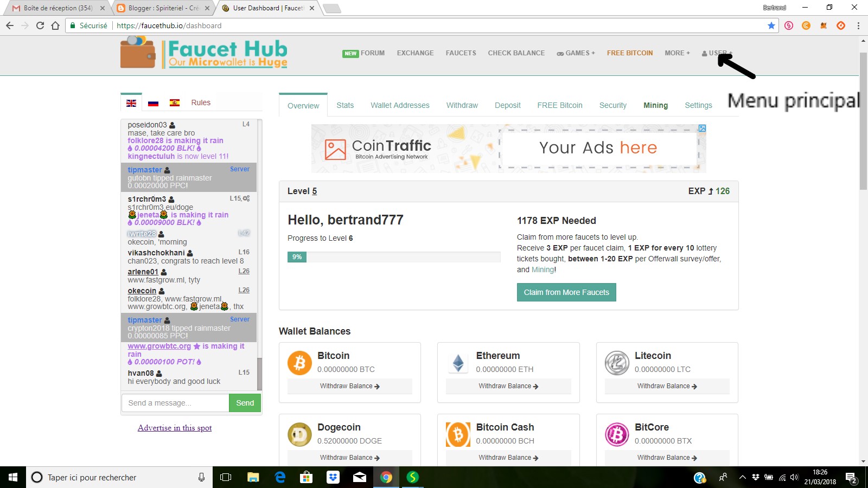This screenshot has height=488, width=868.
Task: Click Claim from More Faucets button
Action: [x=566, y=292]
